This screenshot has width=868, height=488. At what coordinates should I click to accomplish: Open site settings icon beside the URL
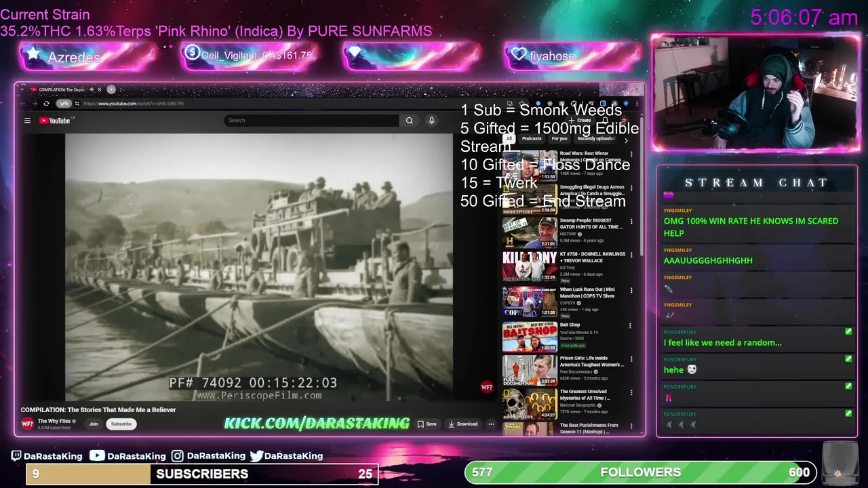pos(77,104)
